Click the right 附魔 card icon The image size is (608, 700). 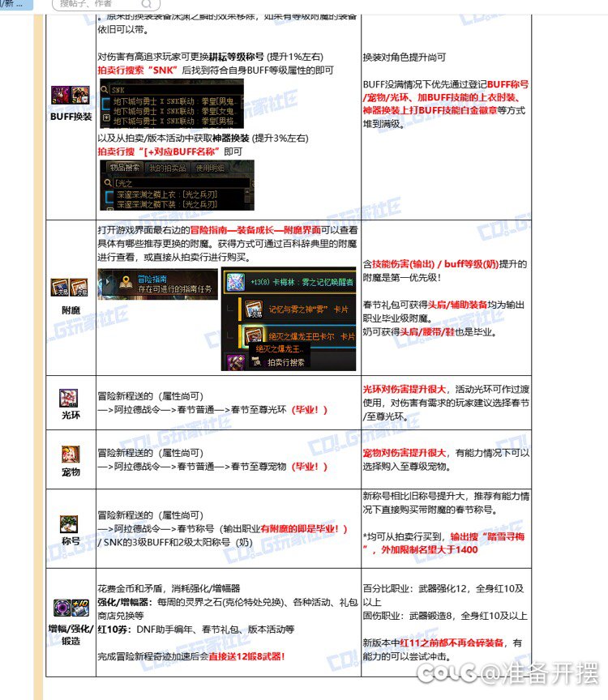(x=79, y=287)
